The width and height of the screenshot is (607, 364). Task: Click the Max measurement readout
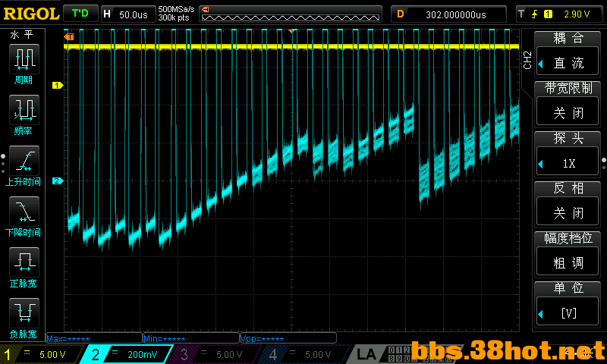coord(94,338)
